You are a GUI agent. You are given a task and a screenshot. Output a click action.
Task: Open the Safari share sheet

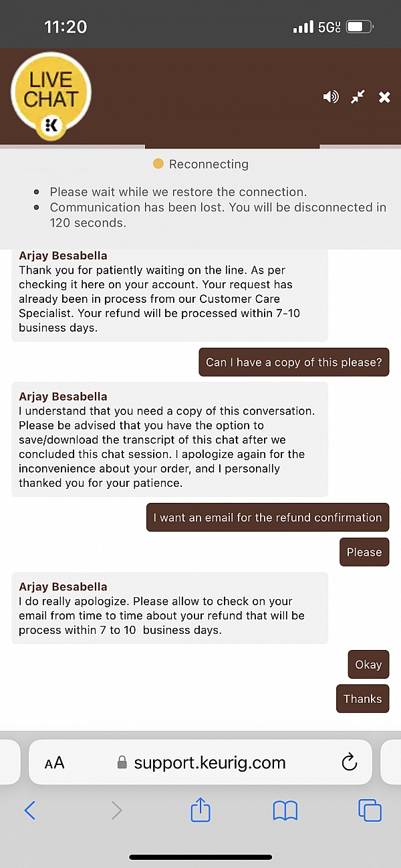tap(200, 810)
